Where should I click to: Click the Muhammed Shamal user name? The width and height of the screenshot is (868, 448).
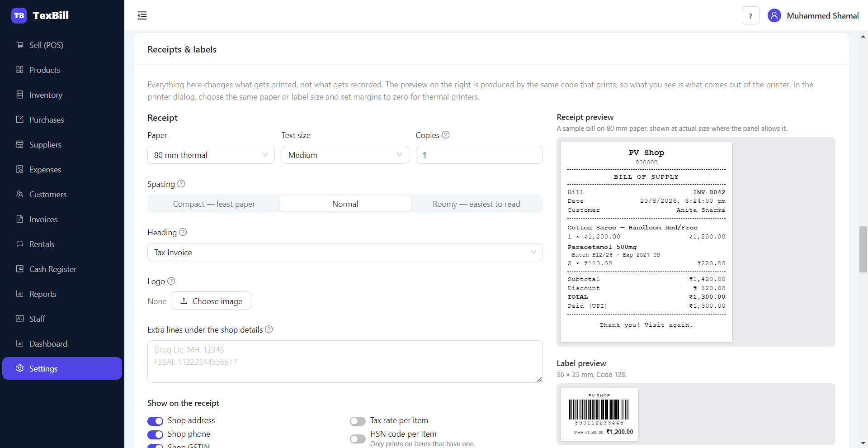point(823,15)
